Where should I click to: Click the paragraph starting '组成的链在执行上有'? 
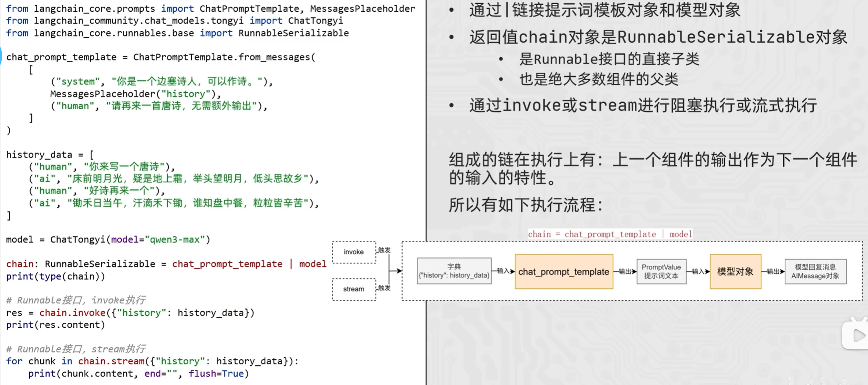[x=653, y=169]
